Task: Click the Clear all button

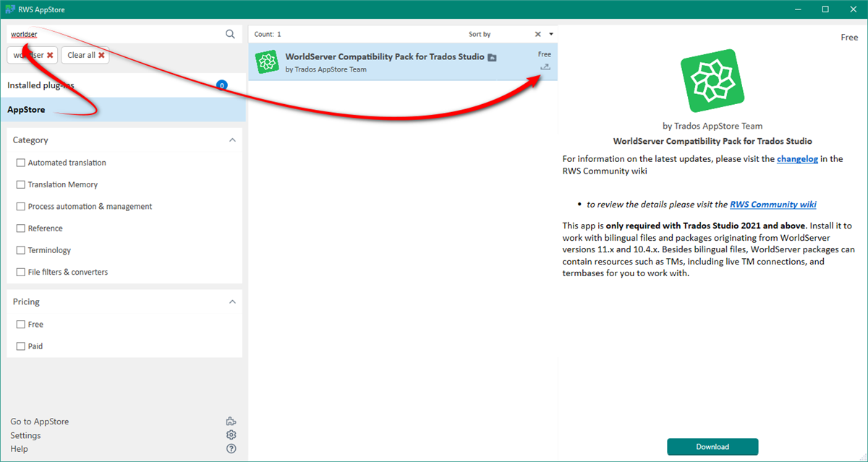Action: point(86,55)
